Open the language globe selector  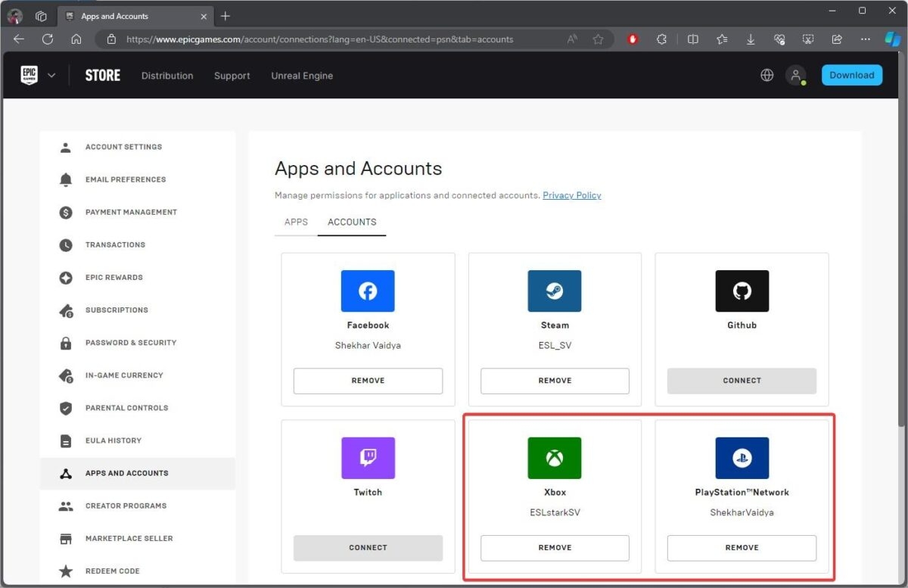767,75
